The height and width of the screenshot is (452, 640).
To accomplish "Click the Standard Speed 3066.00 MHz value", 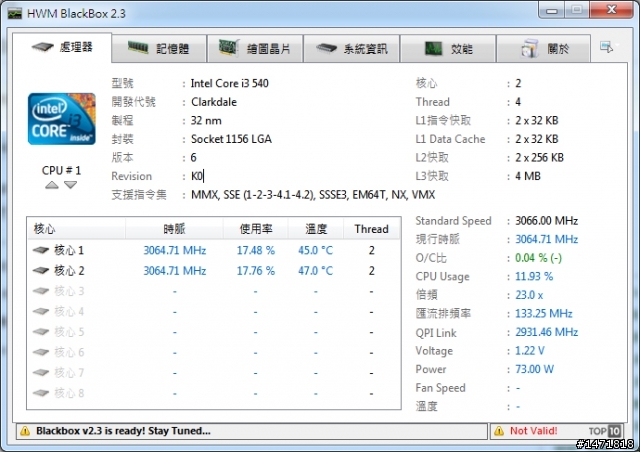I will [x=547, y=220].
